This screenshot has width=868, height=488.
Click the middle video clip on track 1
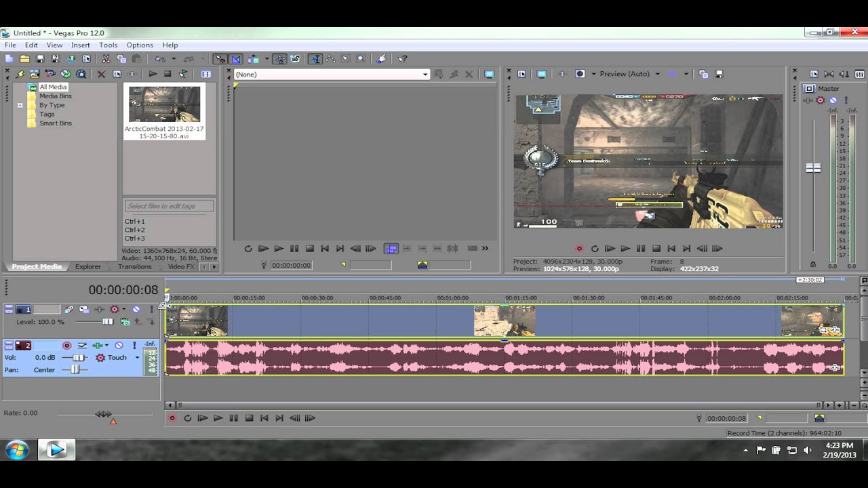[x=505, y=321]
